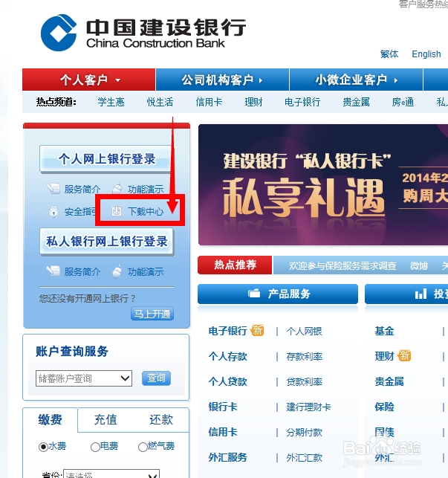Open the 学生惠 channel

(x=111, y=102)
